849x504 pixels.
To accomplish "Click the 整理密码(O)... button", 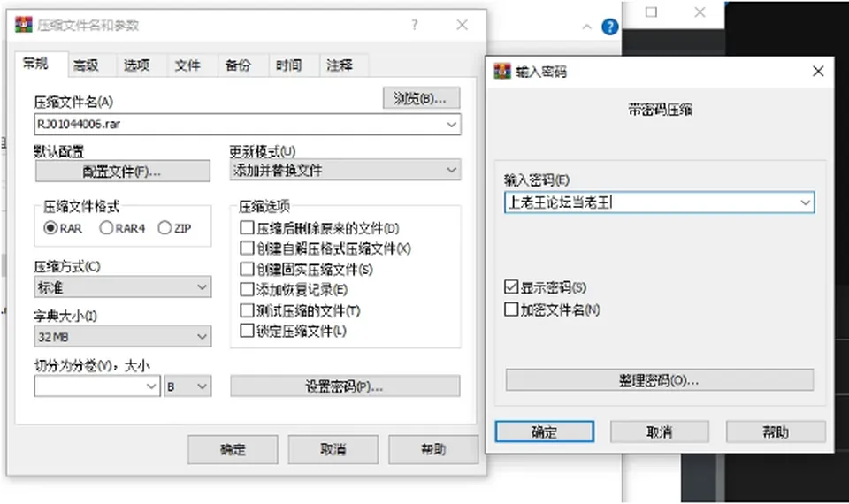I will [660, 380].
